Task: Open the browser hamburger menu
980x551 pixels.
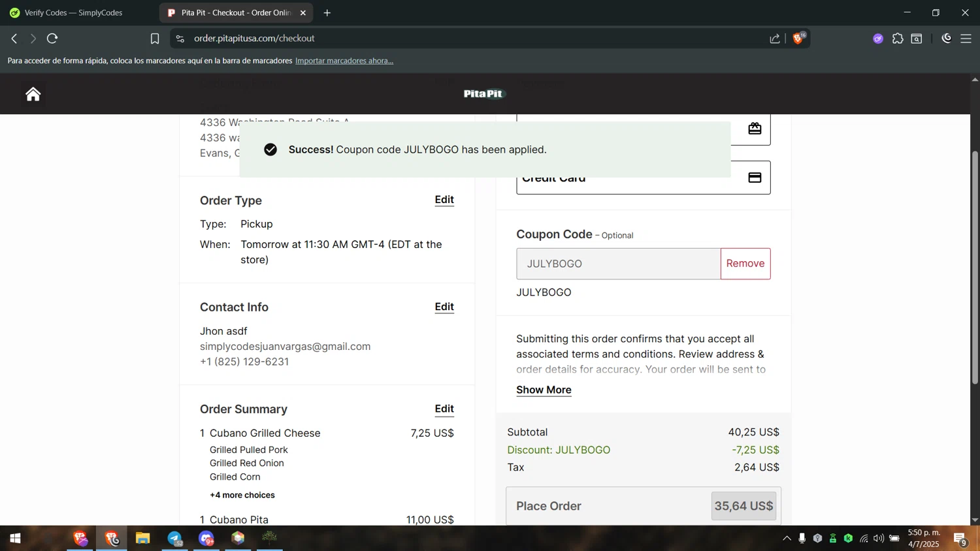Action: pos(966,39)
